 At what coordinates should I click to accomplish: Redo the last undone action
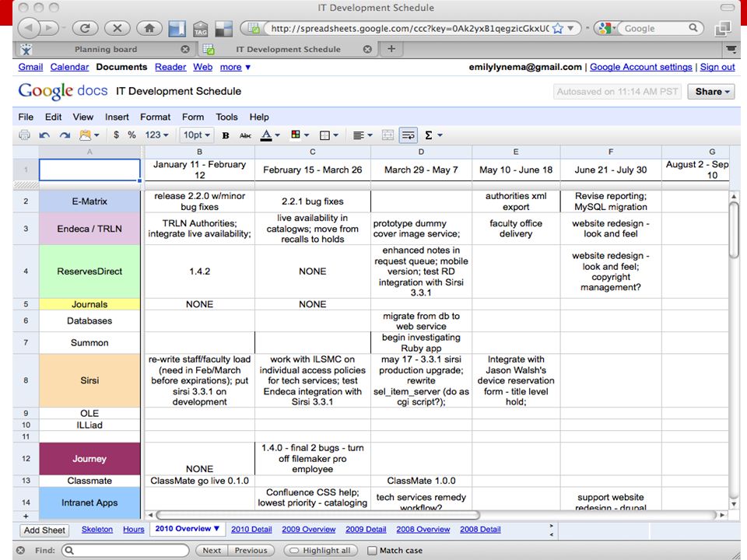point(65,135)
